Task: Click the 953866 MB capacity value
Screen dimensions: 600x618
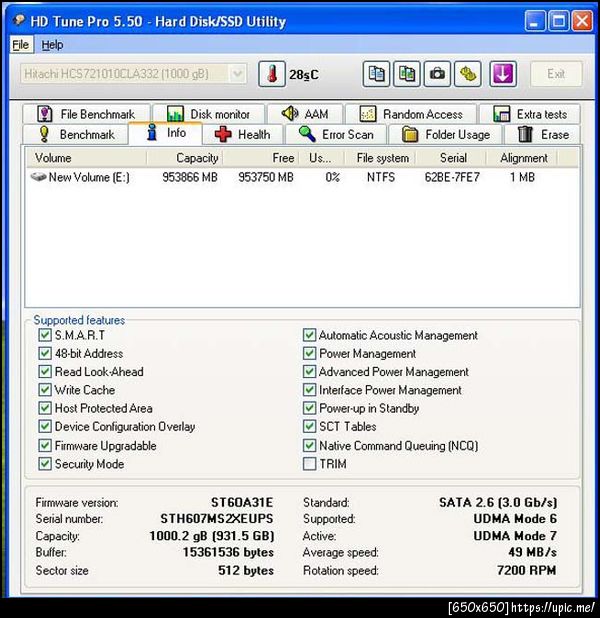Action: point(190,177)
